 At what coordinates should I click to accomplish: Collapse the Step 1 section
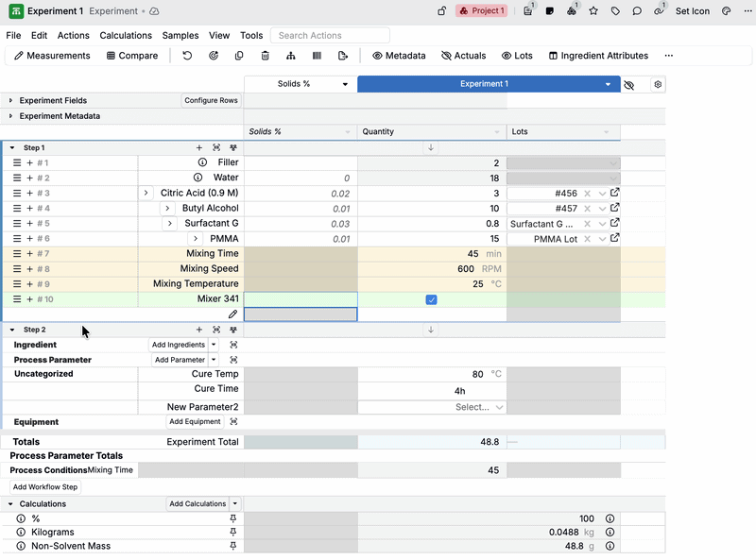pos(12,148)
